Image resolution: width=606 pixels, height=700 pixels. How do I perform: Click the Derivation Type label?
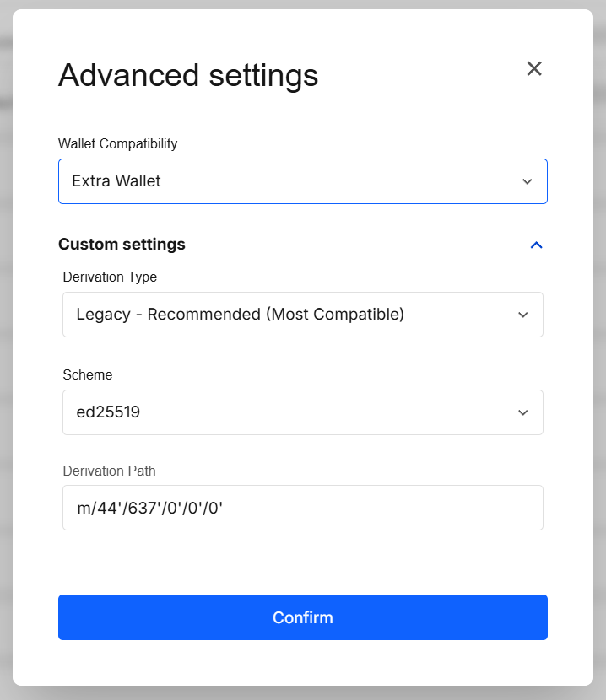(x=110, y=277)
